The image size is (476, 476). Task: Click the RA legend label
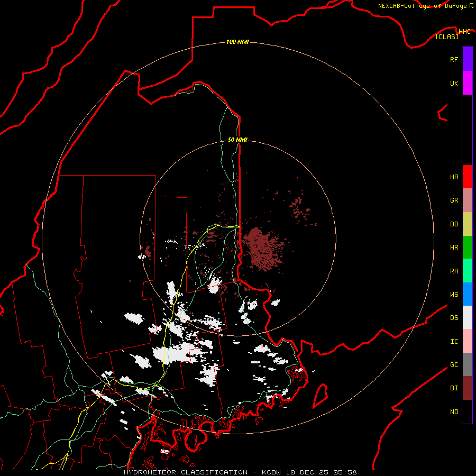tap(454, 271)
